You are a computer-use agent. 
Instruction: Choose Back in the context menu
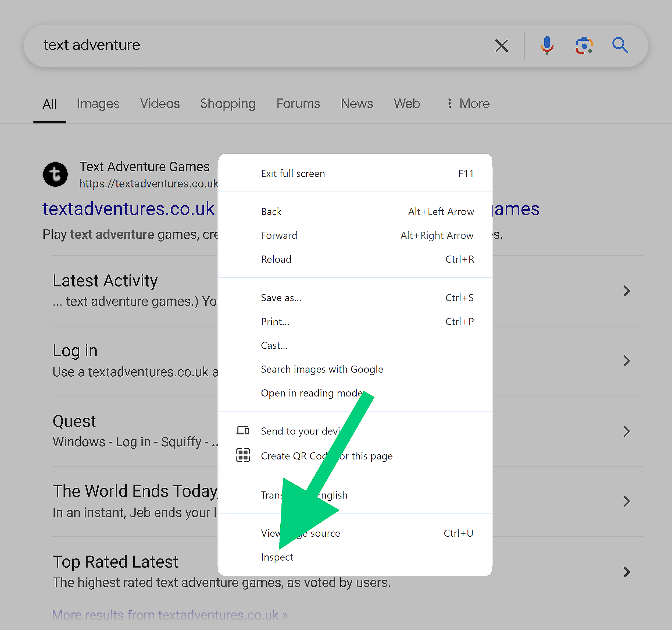[x=355, y=211]
